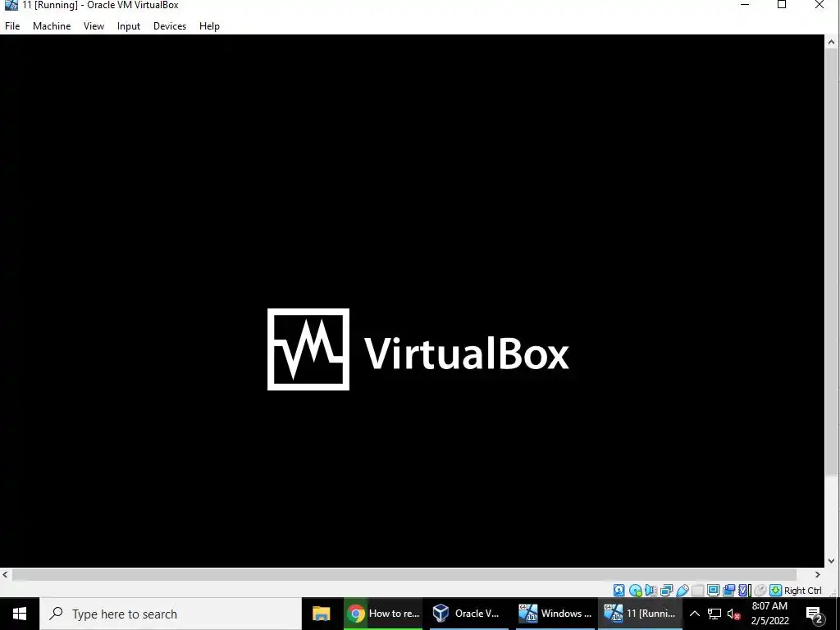Click the audio status icon in VirtualBox status bar

(x=651, y=591)
